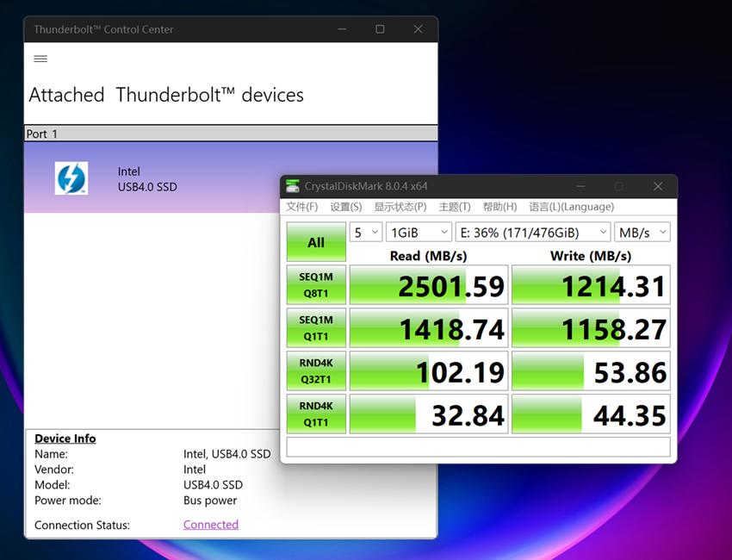Select the Intel USB4.0 SSD device entry
This screenshot has width=732, height=560.
(x=147, y=179)
